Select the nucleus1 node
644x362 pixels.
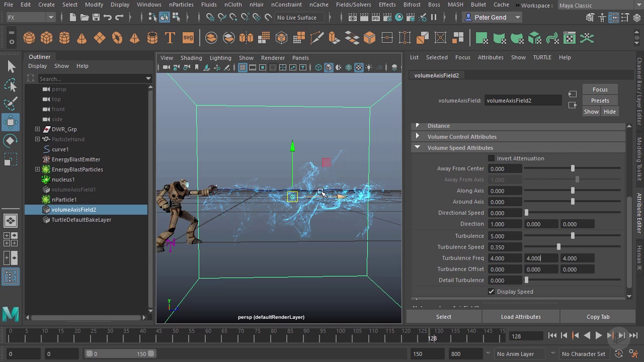tap(63, 179)
